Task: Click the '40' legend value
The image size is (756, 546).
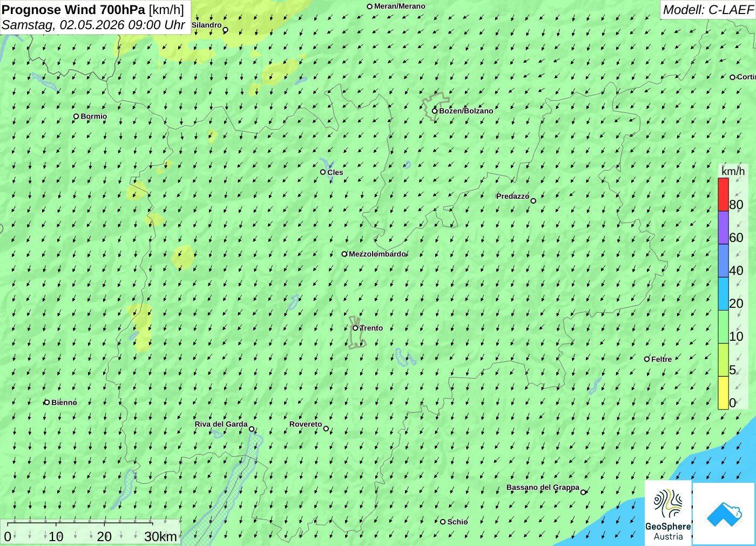Action: pyautogui.click(x=736, y=271)
